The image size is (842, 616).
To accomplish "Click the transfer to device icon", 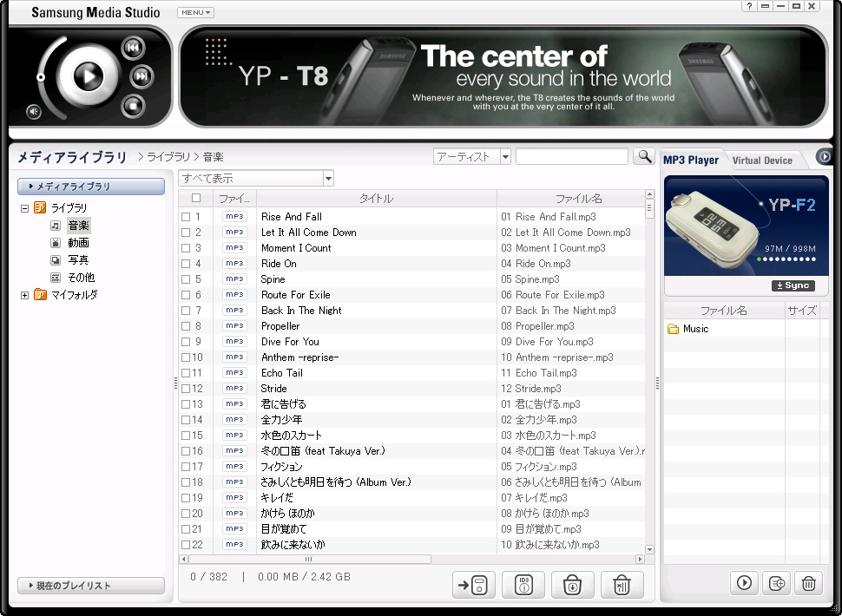I will (x=474, y=586).
